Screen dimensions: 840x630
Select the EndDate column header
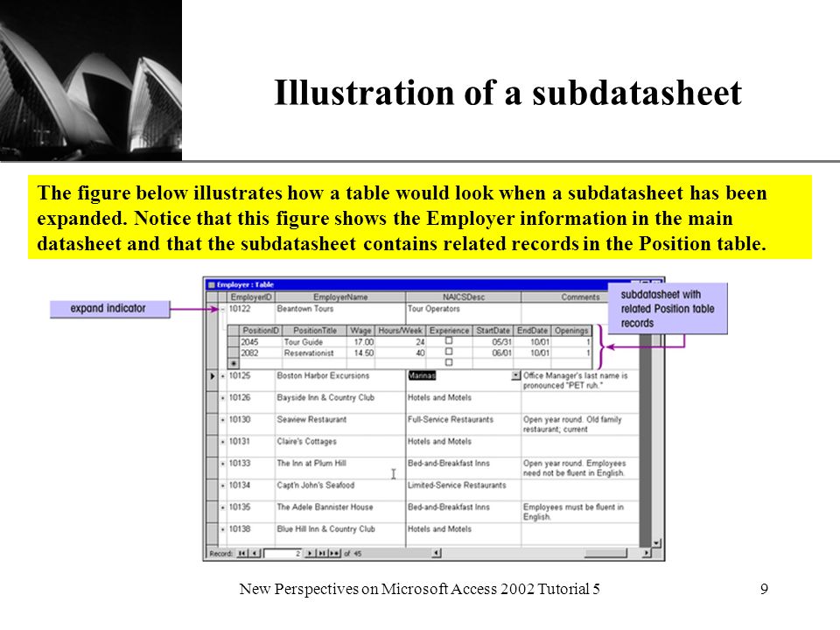click(x=532, y=331)
